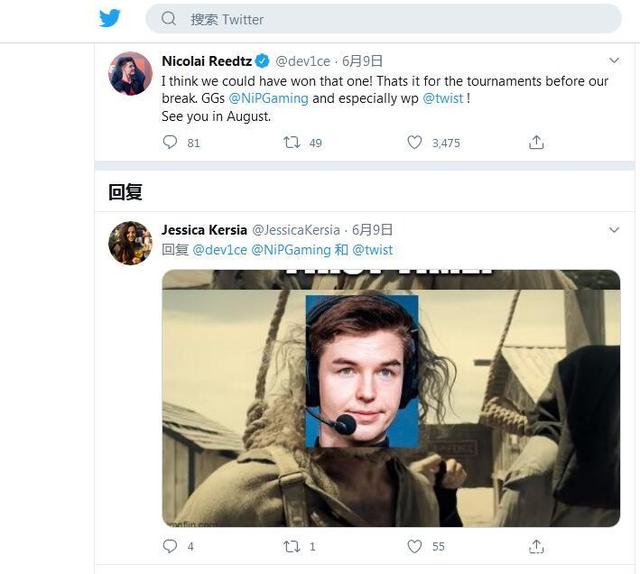Click the search magnifier icon
Image resolution: width=640 pixels, height=574 pixels.
point(168,18)
